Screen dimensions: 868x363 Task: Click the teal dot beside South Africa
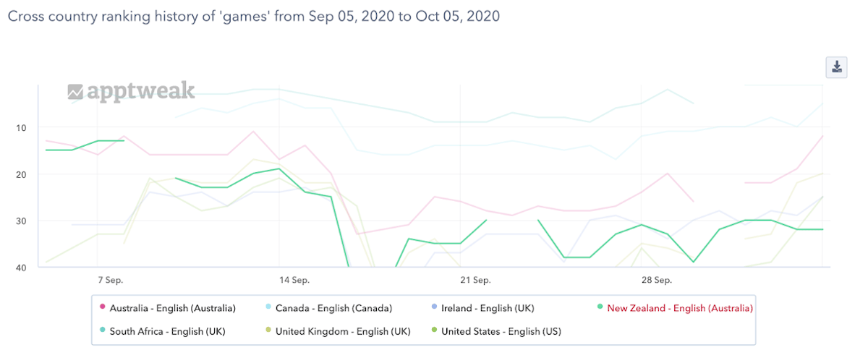[102, 332]
